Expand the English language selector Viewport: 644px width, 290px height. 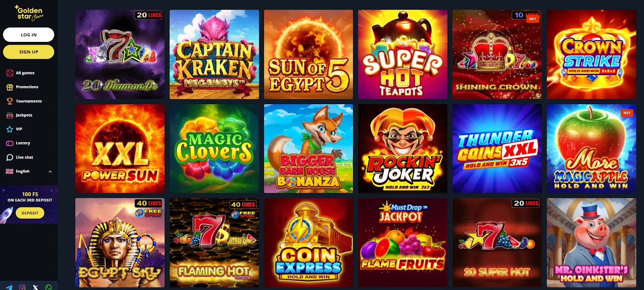pyautogui.click(x=29, y=171)
